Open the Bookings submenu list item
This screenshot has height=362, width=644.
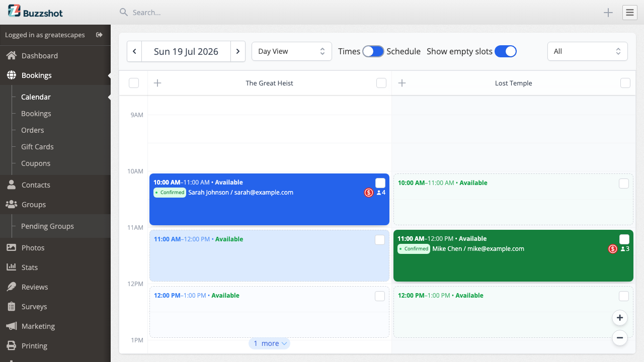[36, 113]
